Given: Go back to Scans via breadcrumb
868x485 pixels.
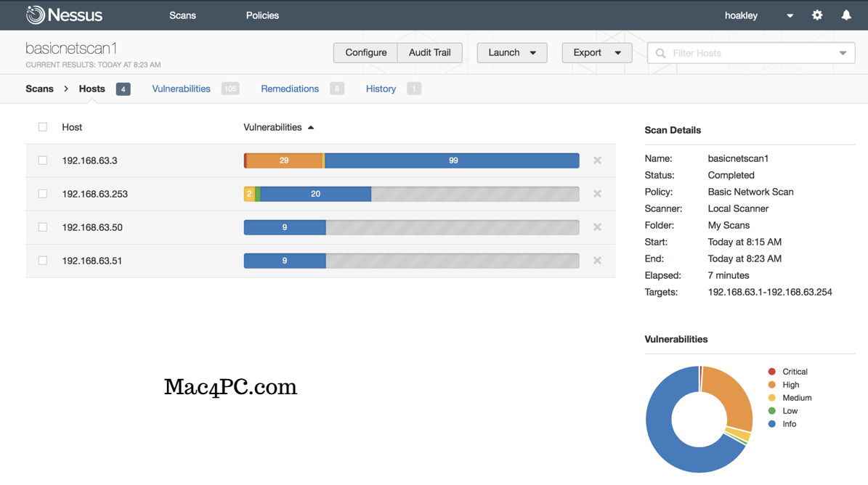Looking at the screenshot, I should pos(39,89).
